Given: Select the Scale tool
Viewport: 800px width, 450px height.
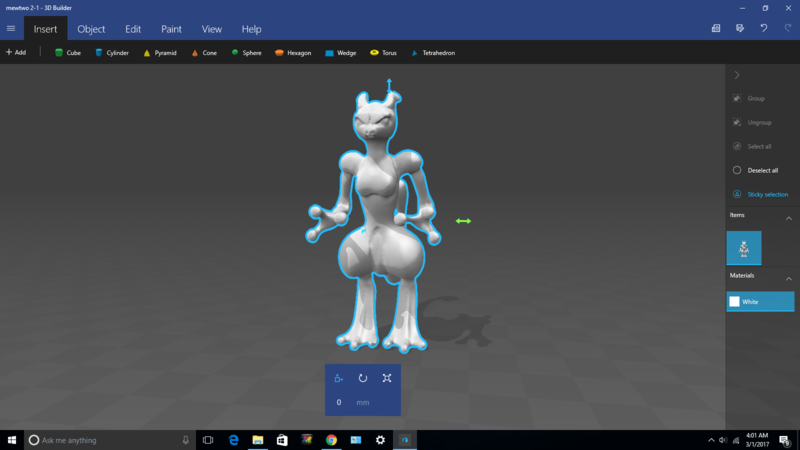Looking at the screenshot, I should coord(387,378).
